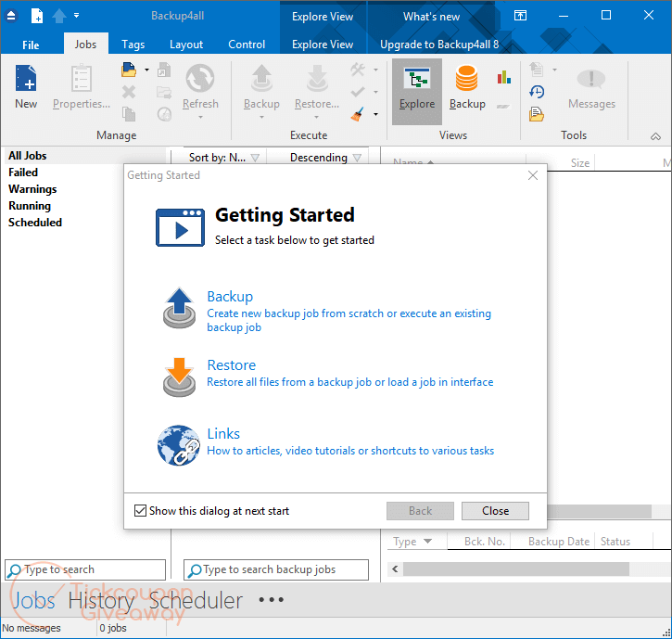
Task: Click the ribbon display options icon in the title bar
Action: [x=520, y=16]
